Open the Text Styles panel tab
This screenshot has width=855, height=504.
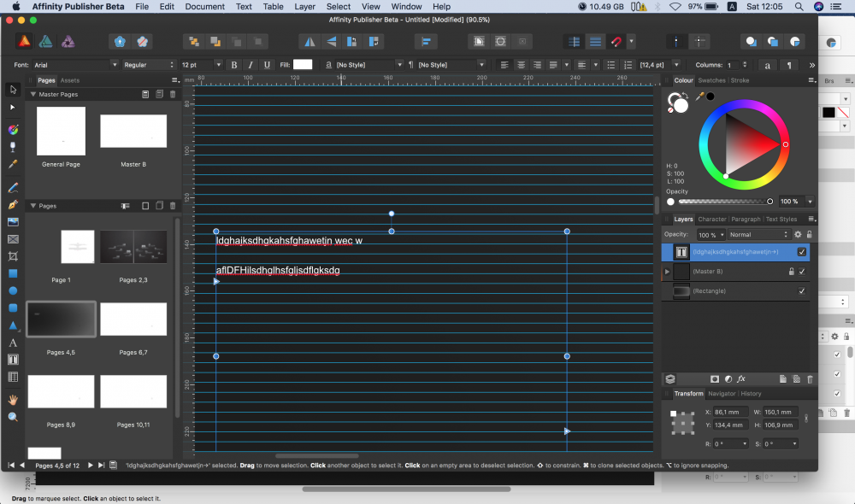tap(781, 220)
